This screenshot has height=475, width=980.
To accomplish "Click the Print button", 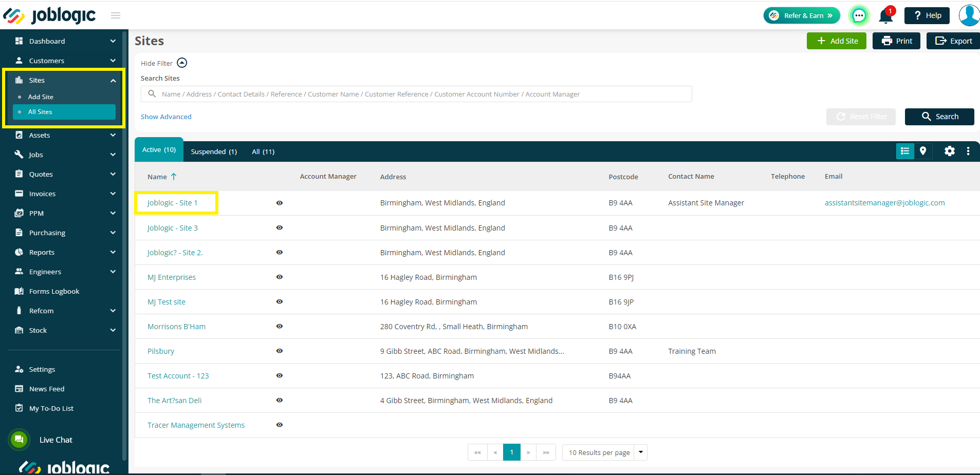I will point(896,41).
